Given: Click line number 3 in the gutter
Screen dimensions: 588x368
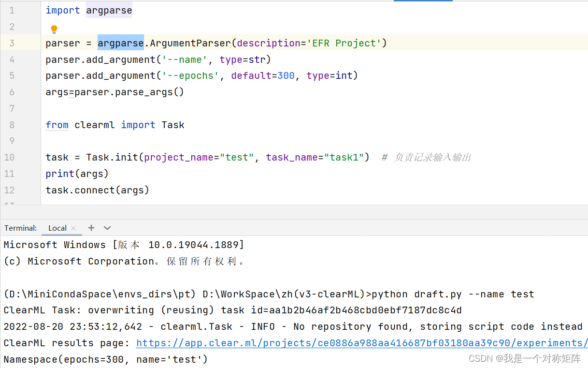Looking at the screenshot, I should (12, 43).
